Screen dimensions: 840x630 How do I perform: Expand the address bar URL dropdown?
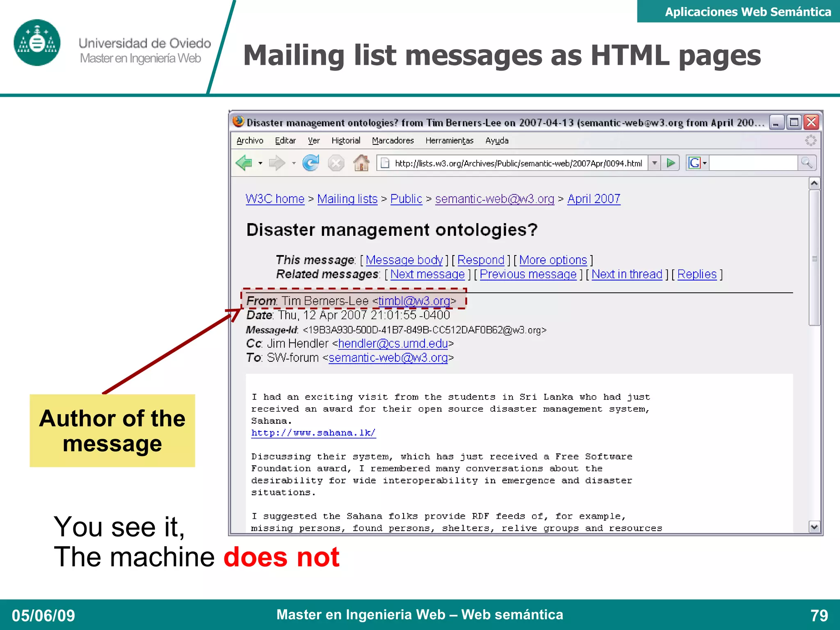tap(655, 163)
